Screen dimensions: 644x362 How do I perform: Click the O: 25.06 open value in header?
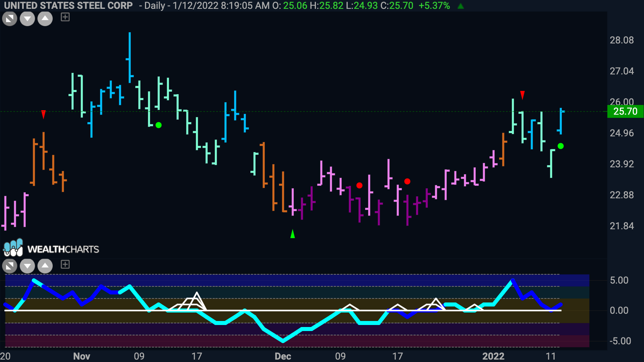[x=290, y=6]
